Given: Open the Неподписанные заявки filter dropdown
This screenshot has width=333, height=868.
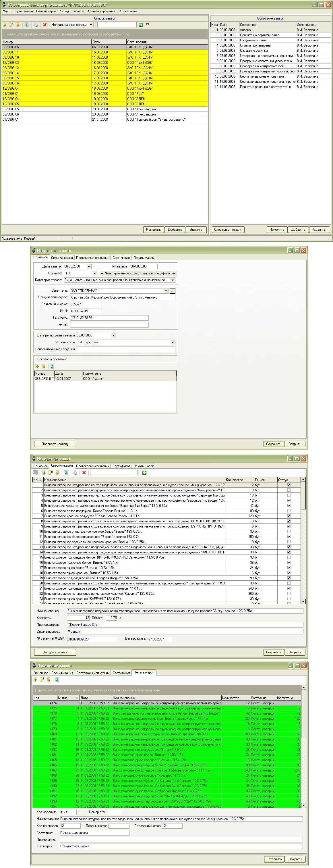Looking at the screenshot, I should coord(91,25).
